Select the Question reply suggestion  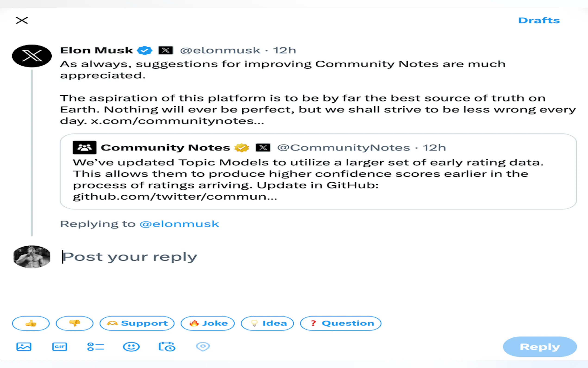(341, 323)
